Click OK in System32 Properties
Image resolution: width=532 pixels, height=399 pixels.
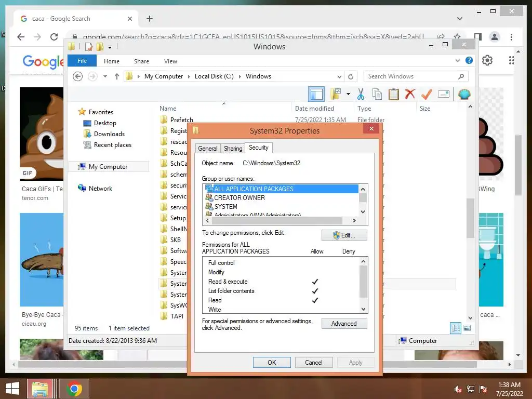tap(272, 362)
